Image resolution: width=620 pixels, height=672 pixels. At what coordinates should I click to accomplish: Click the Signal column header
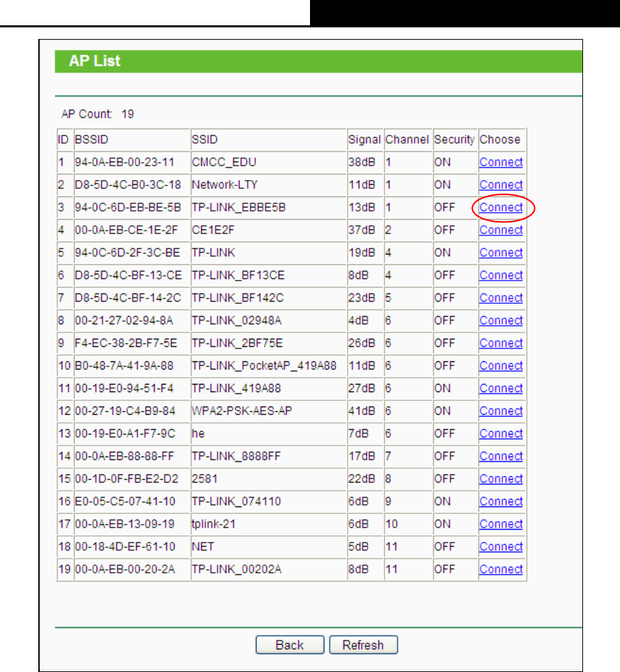point(364,140)
